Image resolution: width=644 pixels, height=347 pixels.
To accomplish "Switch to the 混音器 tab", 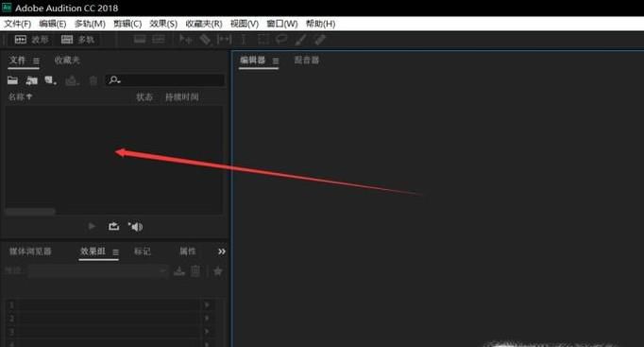I will (306, 61).
